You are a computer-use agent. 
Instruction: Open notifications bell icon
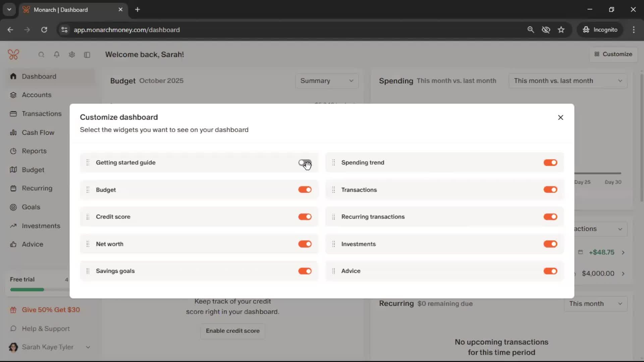57,55
